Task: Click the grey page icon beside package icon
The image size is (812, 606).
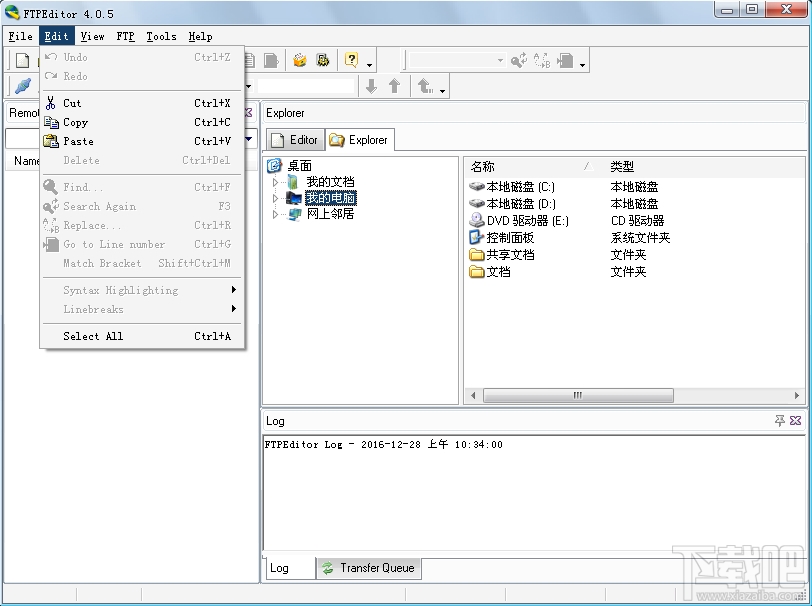Action: pyautogui.click(x=271, y=61)
